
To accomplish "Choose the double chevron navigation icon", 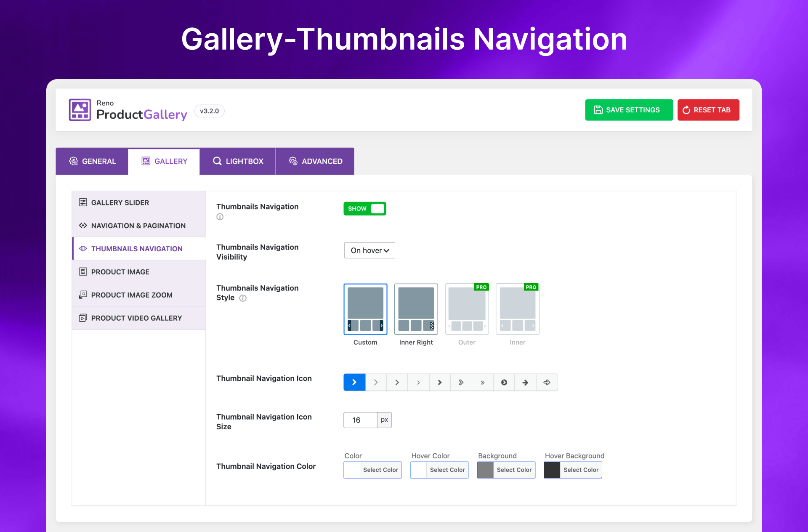I will click(x=482, y=382).
